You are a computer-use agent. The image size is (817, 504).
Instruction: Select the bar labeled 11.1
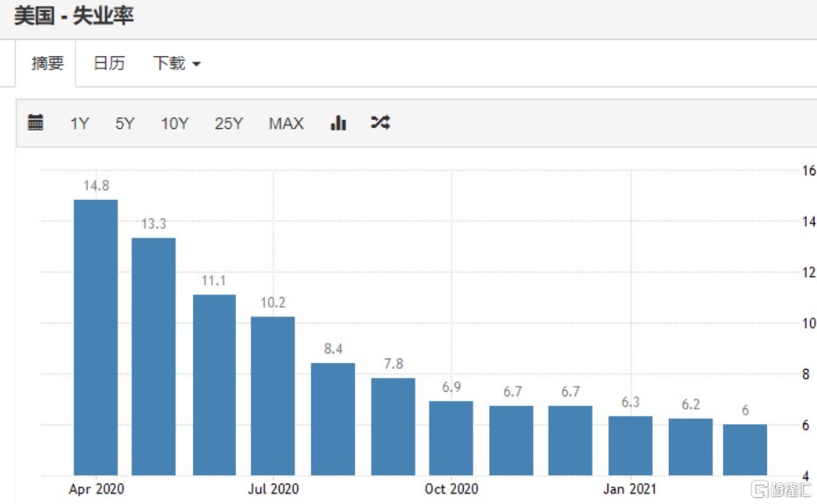(214, 385)
